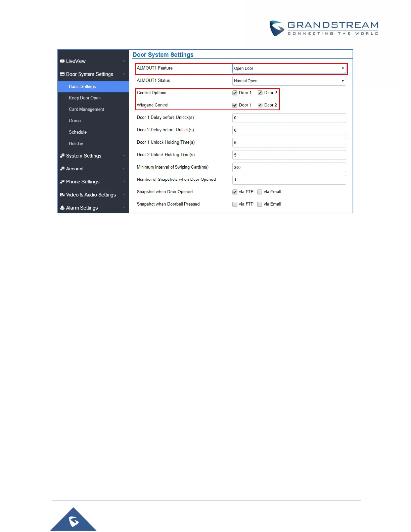Screen dimensions: 411x532
Task: Collapse the Door System Settings chevron
Action: click(x=124, y=74)
